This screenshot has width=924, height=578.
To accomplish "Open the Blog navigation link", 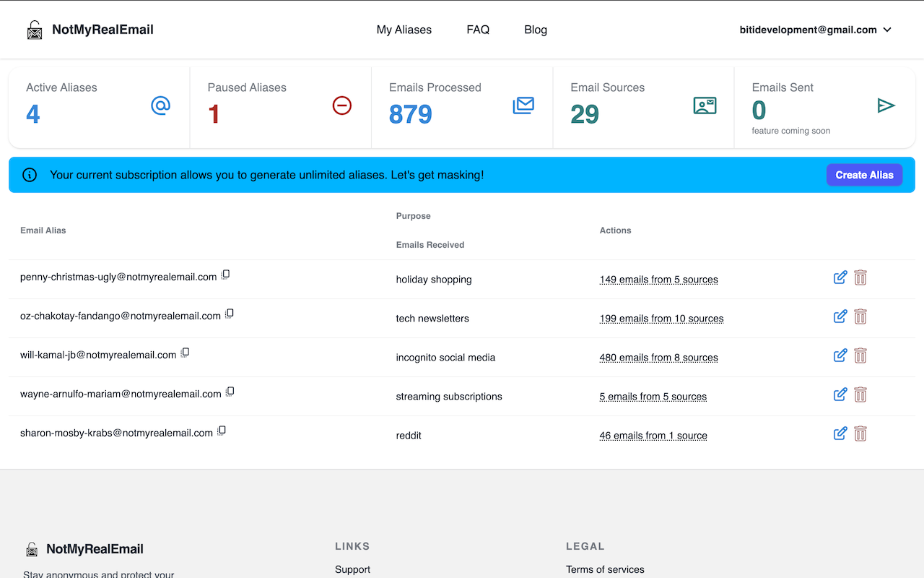I will [536, 30].
